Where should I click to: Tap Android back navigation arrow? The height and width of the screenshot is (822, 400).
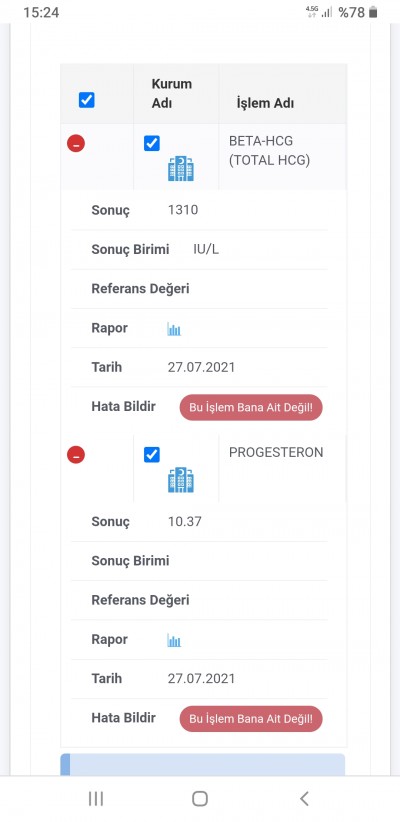coord(304,798)
